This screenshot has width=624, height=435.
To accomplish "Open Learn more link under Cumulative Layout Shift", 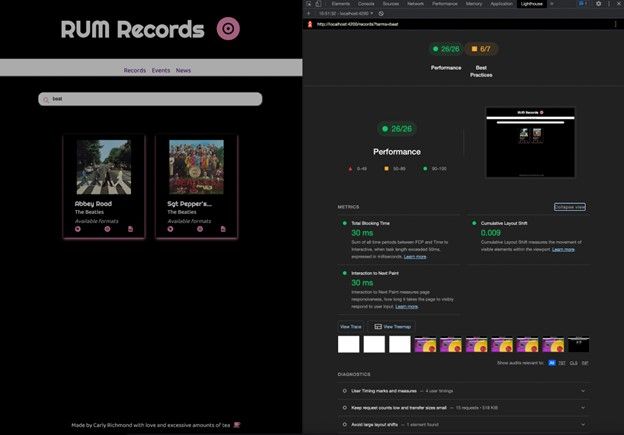I will (563, 250).
